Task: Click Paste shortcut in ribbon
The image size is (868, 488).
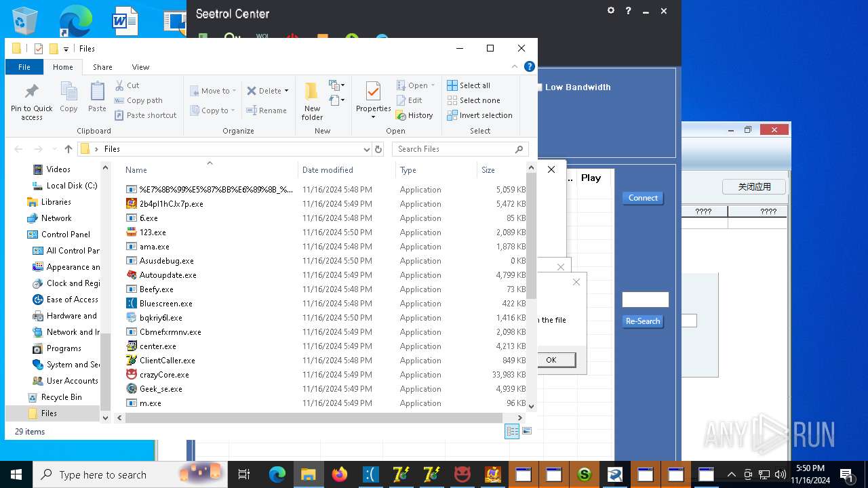Action: [146, 115]
